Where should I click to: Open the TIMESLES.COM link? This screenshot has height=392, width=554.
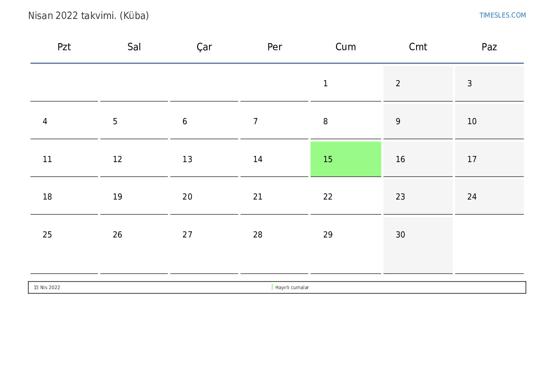click(x=502, y=15)
